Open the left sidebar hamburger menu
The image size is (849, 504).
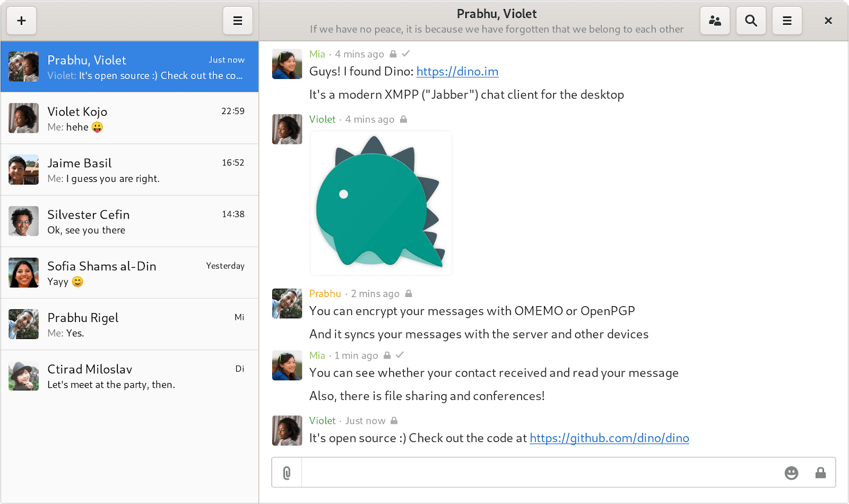coord(238,21)
